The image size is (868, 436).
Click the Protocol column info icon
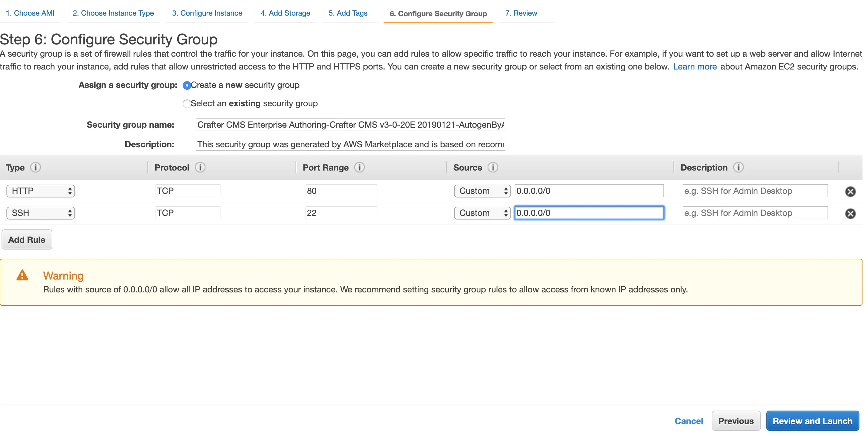(x=200, y=167)
